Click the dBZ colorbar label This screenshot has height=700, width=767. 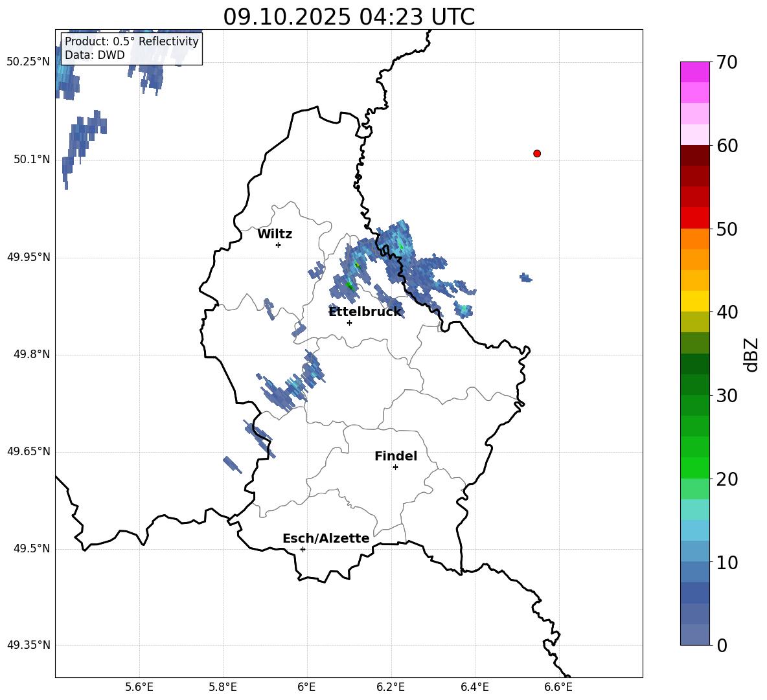pyautogui.click(x=752, y=354)
